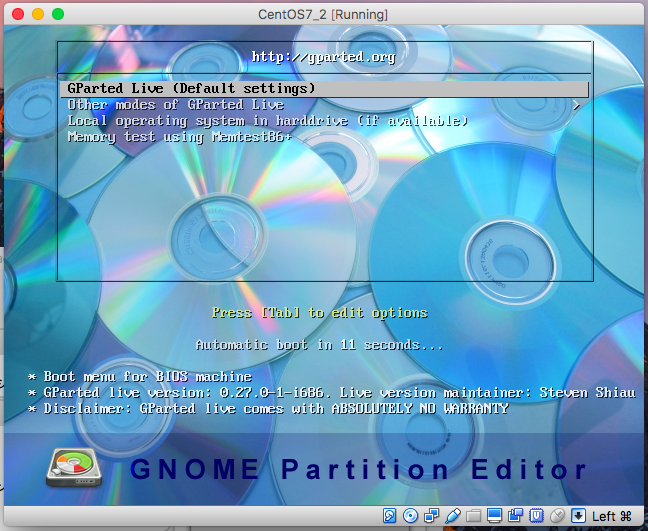Open the USB devices indicator
648x531 pixels.
[451, 516]
